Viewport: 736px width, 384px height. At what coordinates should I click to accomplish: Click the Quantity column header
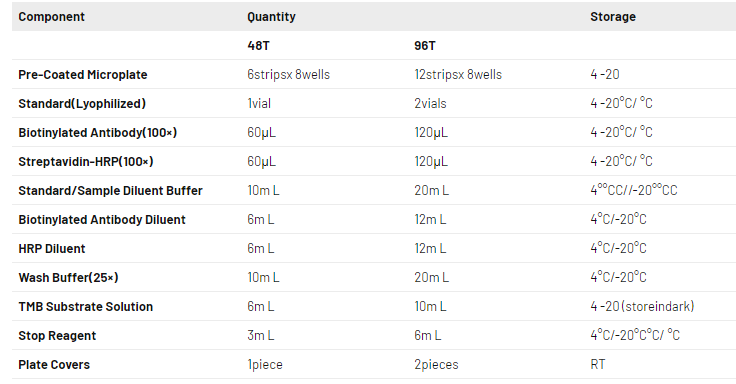coord(271,17)
